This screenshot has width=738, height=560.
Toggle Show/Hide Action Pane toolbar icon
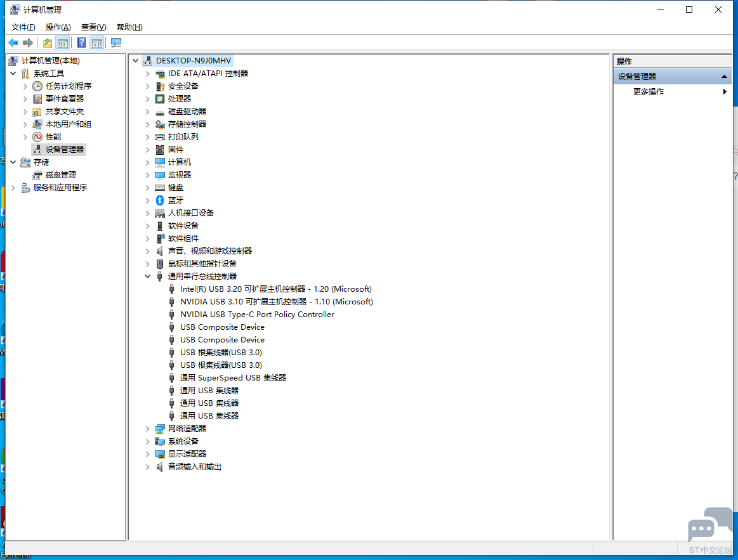tap(97, 43)
